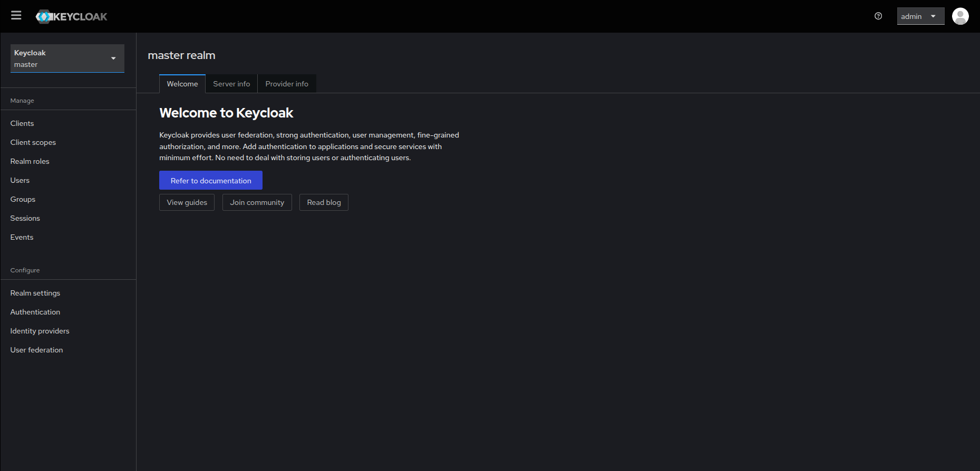Open the help question mark icon

click(x=878, y=16)
